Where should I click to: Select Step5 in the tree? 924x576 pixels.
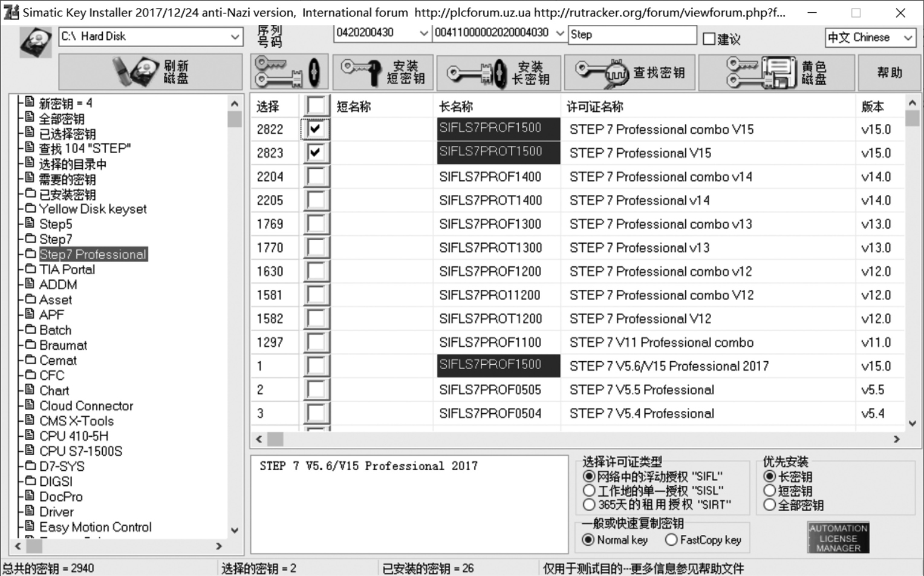(56, 224)
